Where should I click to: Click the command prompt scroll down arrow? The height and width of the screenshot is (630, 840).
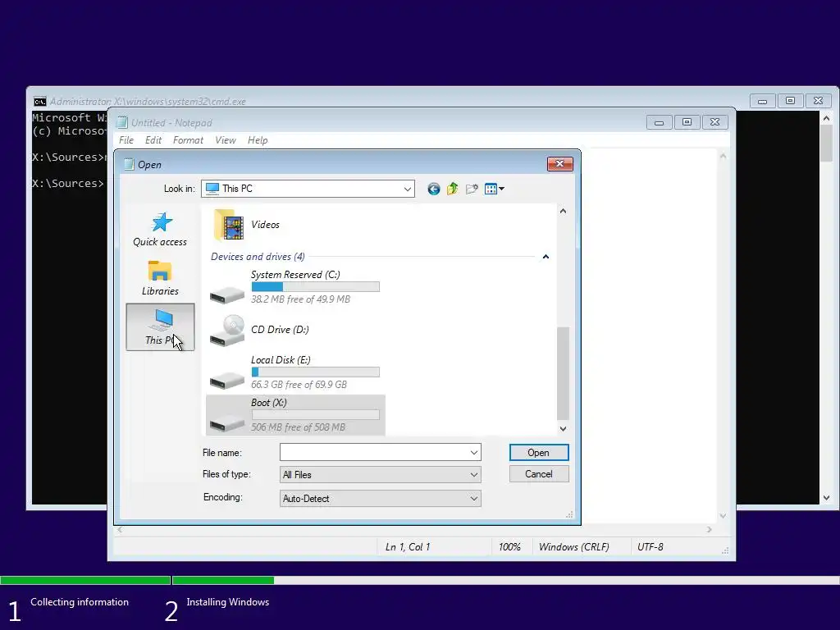tap(826, 498)
